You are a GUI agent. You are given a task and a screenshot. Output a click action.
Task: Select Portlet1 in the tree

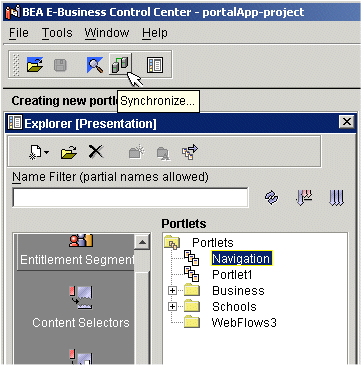(232, 275)
